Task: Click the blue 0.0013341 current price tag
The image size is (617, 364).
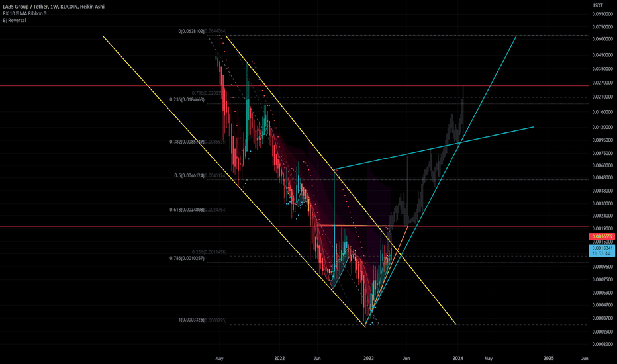Action: pos(602,250)
